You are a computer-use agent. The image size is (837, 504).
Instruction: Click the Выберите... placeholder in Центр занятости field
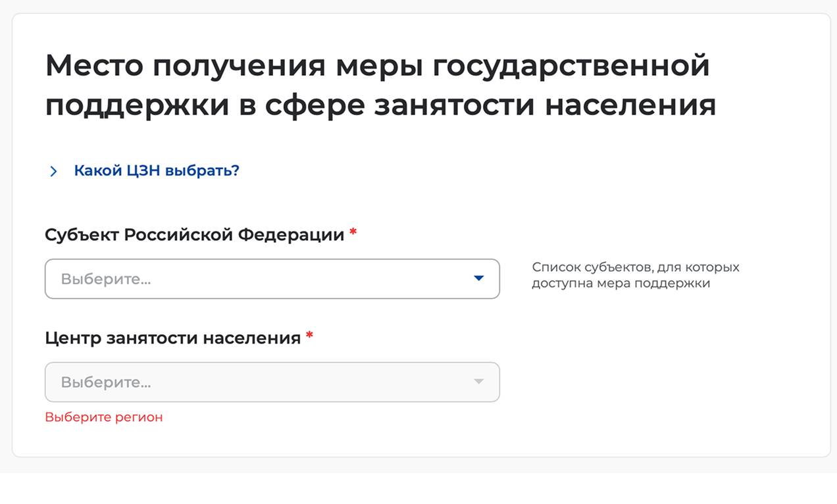click(106, 382)
